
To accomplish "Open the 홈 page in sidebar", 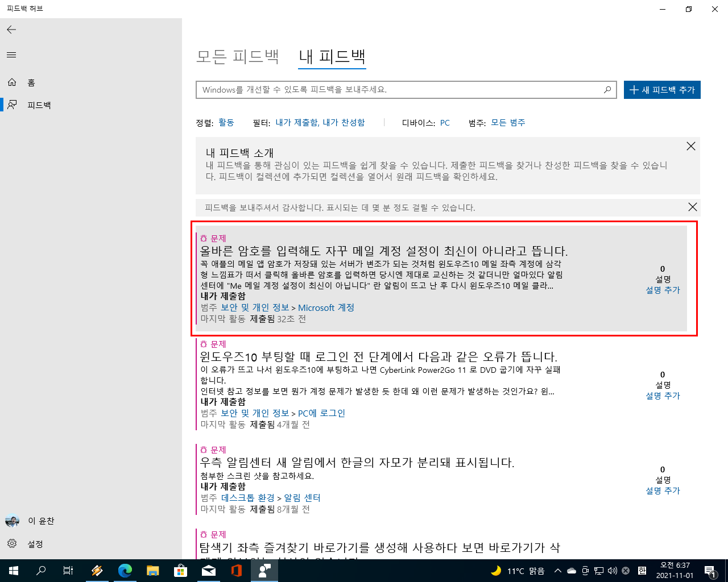I will click(91, 82).
